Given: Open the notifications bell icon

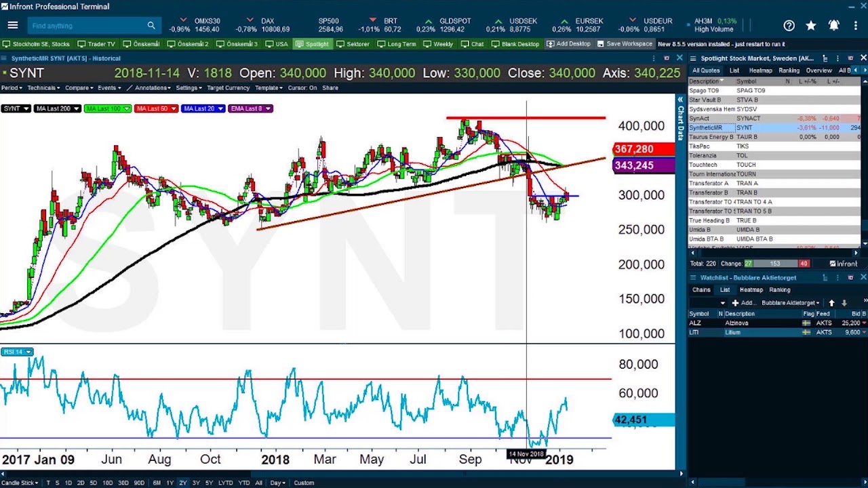Looking at the screenshot, I should [833, 25].
